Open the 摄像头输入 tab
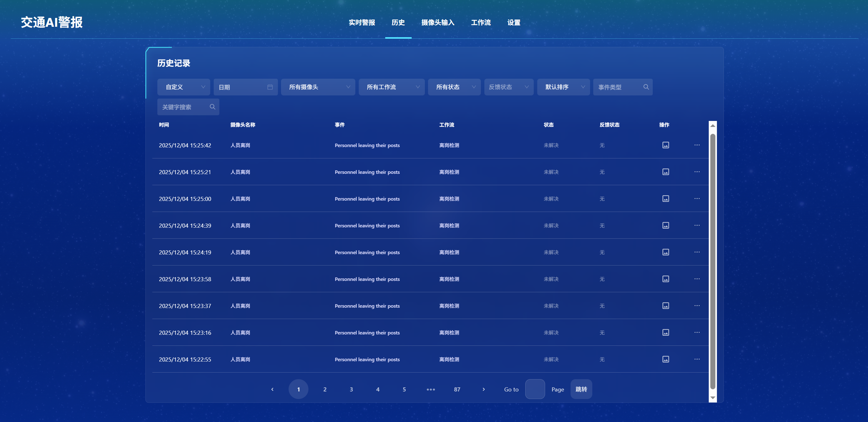Viewport: 868px width, 422px height. (437, 23)
